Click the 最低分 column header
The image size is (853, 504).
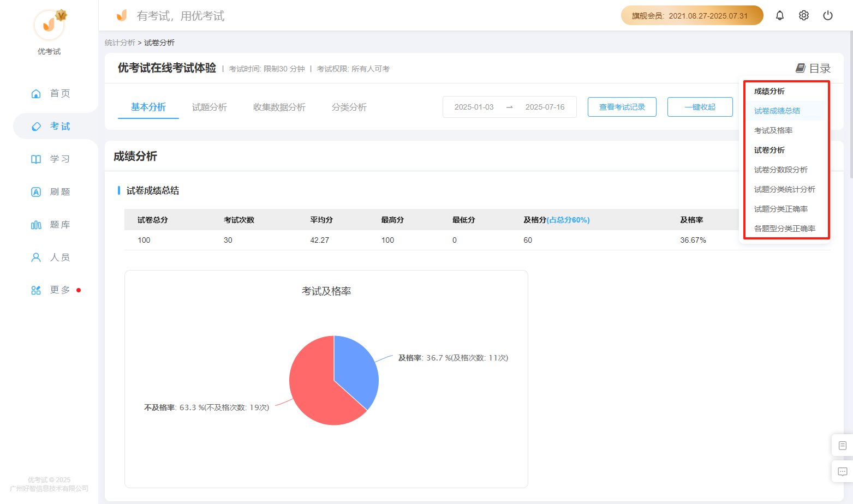463,220
